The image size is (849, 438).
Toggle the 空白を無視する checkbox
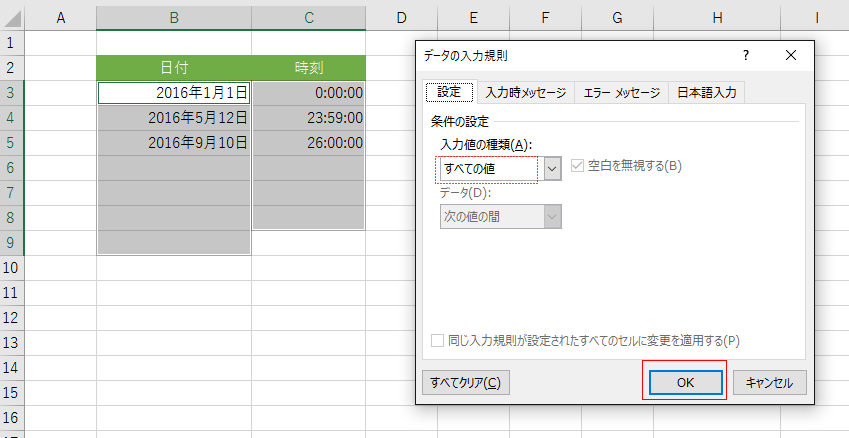577,166
